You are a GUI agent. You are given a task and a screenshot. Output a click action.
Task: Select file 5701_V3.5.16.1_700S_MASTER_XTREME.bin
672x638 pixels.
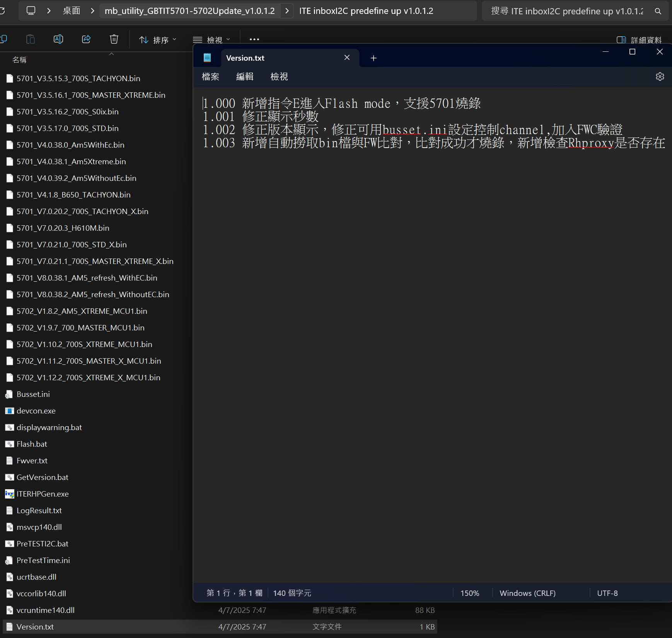coord(91,95)
